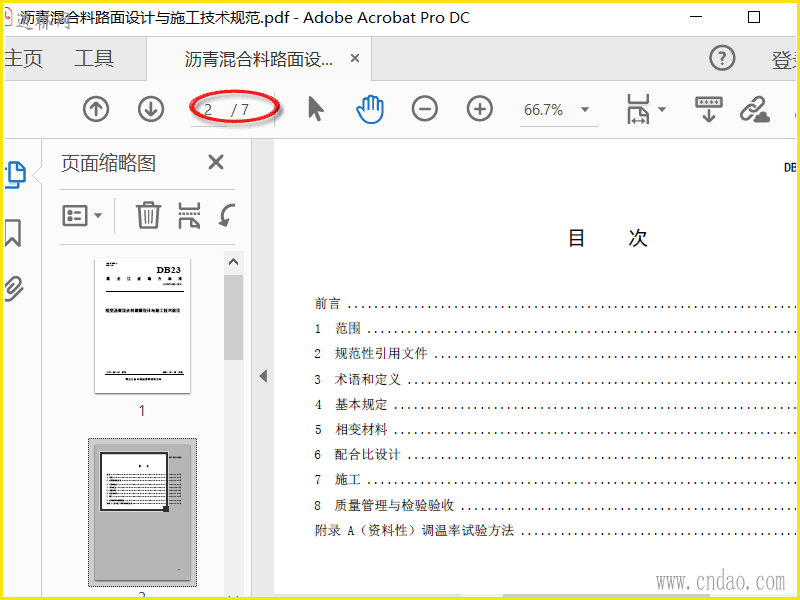Click the thumbnail panel scrollbar handle
800x600 pixels.
coord(234,317)
